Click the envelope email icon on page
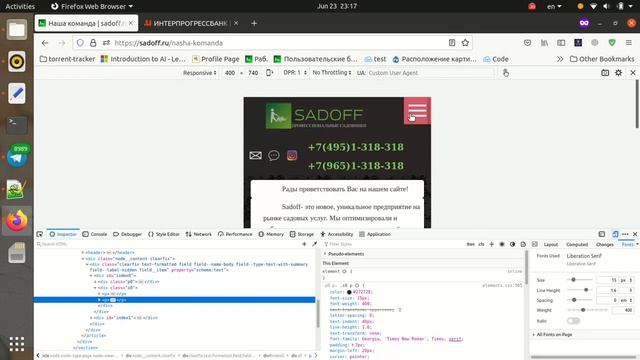The height and width of the screenshot is (360, 640). 256,156
